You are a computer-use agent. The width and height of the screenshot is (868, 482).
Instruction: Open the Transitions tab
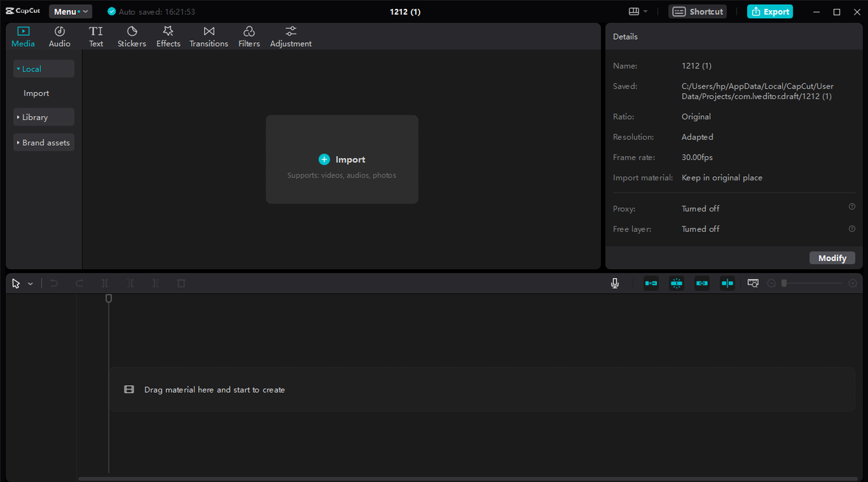tap(209, 37)
